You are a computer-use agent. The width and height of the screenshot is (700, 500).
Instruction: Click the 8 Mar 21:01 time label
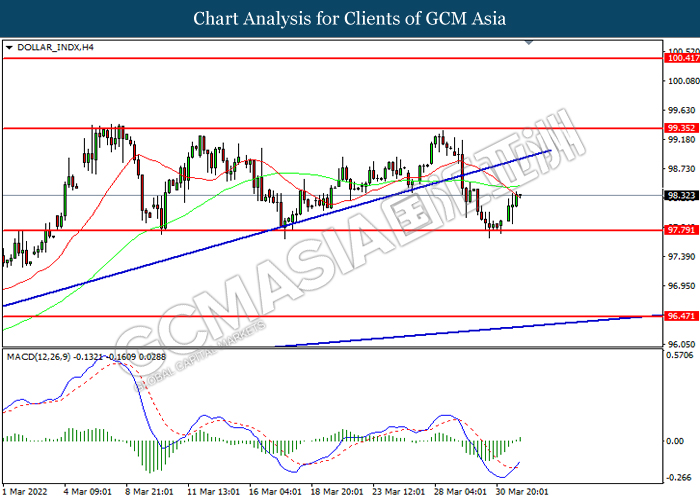(x=149, y=492)
